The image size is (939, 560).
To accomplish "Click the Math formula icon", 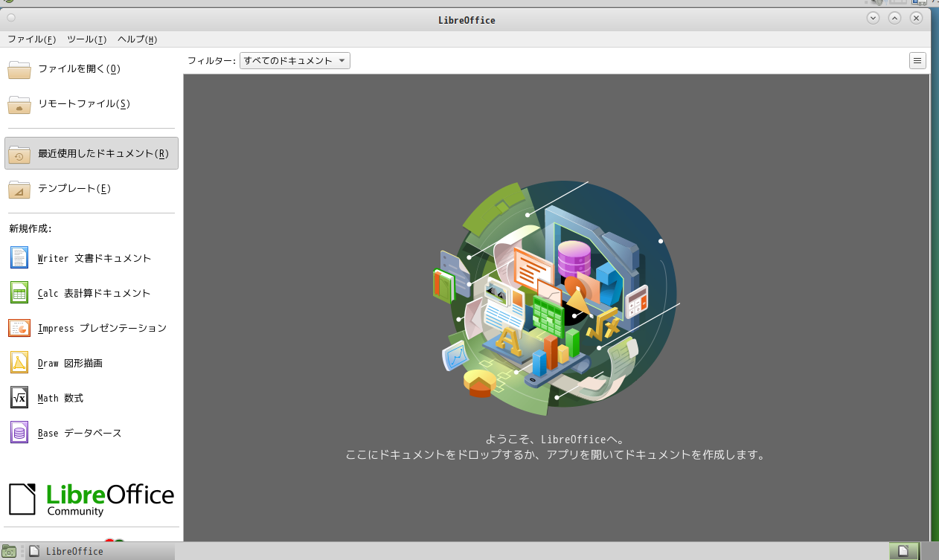I will [x=19, y=398].
